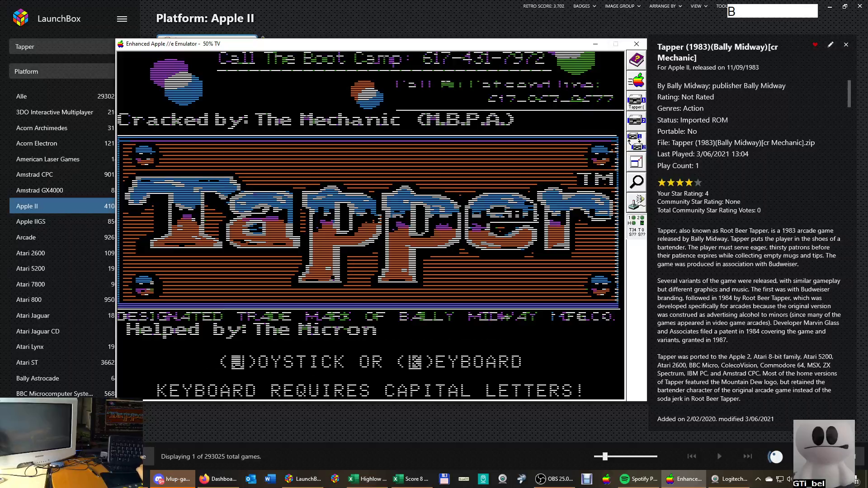This screenshot has width=868, height=488.
Task: Toggle full screen window icon
Action: (x=636, y=162)
